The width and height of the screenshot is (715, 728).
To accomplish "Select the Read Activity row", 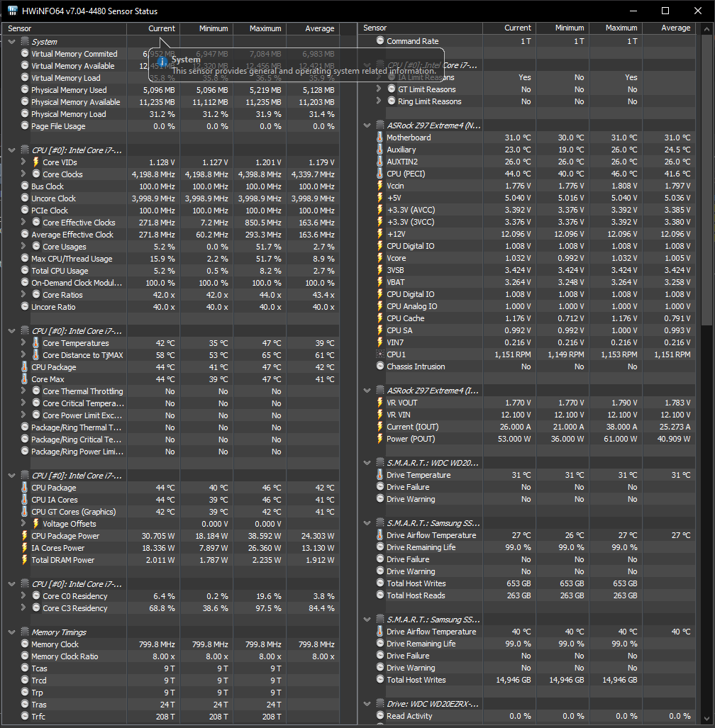I will pyautogui.click(x=526, y=716).
